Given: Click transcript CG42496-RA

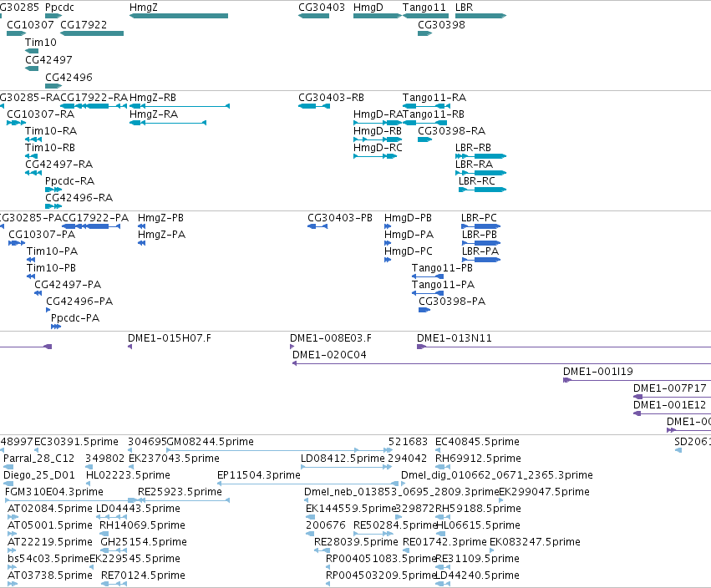Looking at the screenshot, I should tap(53, 206).
